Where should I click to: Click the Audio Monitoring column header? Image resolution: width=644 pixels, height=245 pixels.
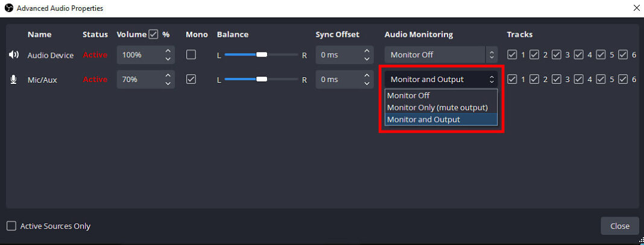[418, 34]
